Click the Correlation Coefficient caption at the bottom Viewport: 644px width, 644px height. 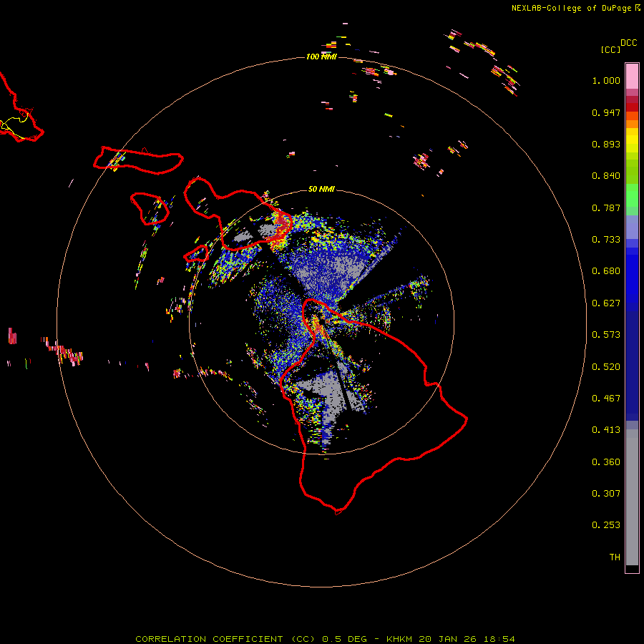(325, 639)
